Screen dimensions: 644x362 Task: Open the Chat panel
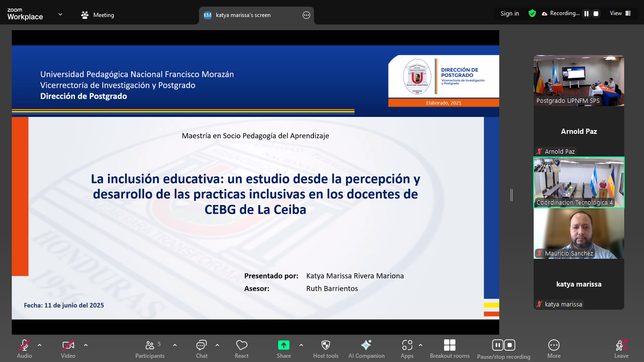tap(202, 349)
